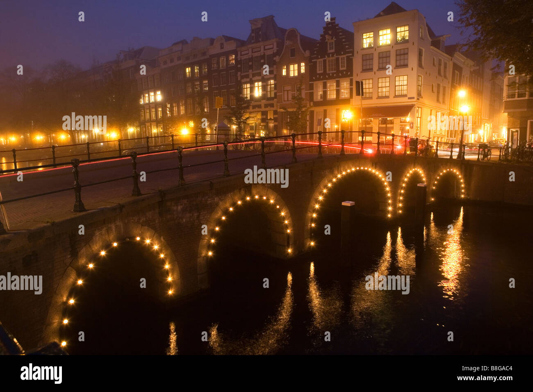Click the alamy logo in the black footer bar

point(41,374)
